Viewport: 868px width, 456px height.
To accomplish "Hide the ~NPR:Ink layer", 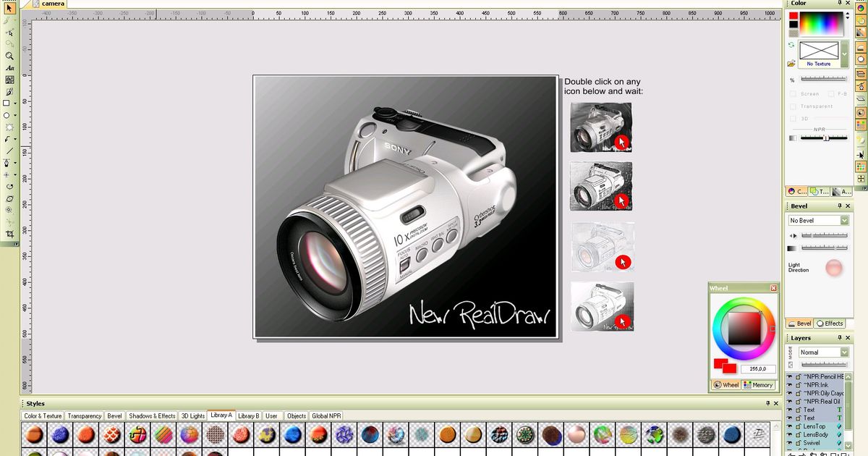I will [790, 385].
